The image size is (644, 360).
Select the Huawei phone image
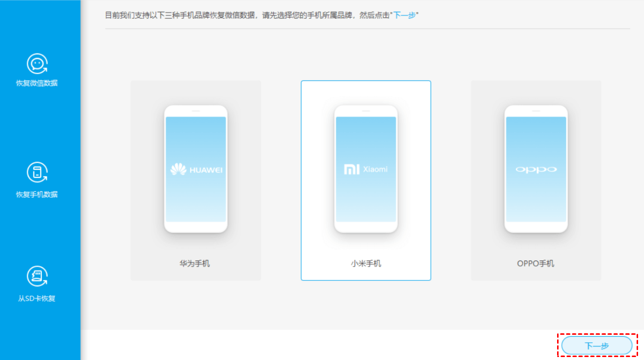pyautogui.click(x=196, y=169)
